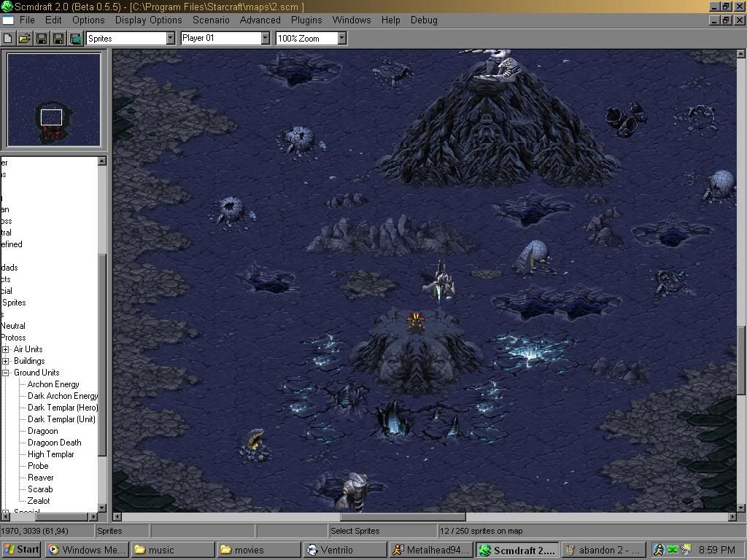Screen dimensions: 747x560
Task: Select Dark Templar (Unit) sprite
Action: coord(61,419)
